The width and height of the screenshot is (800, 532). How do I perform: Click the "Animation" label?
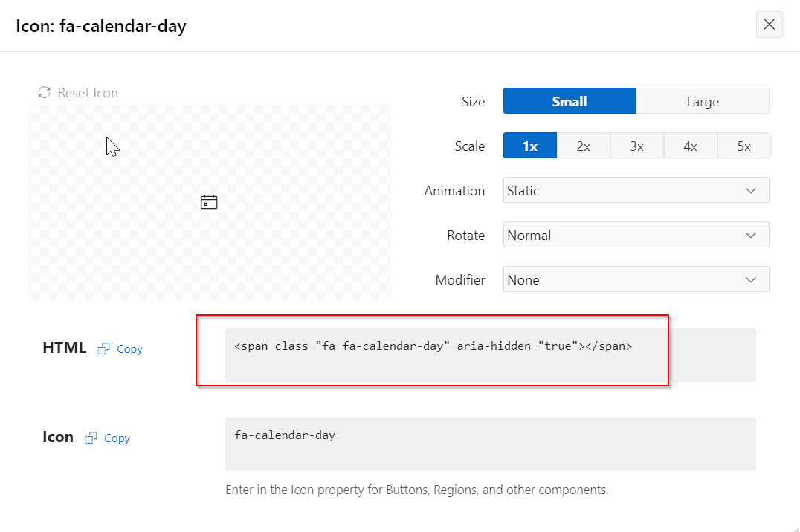[x=454, y=191]
